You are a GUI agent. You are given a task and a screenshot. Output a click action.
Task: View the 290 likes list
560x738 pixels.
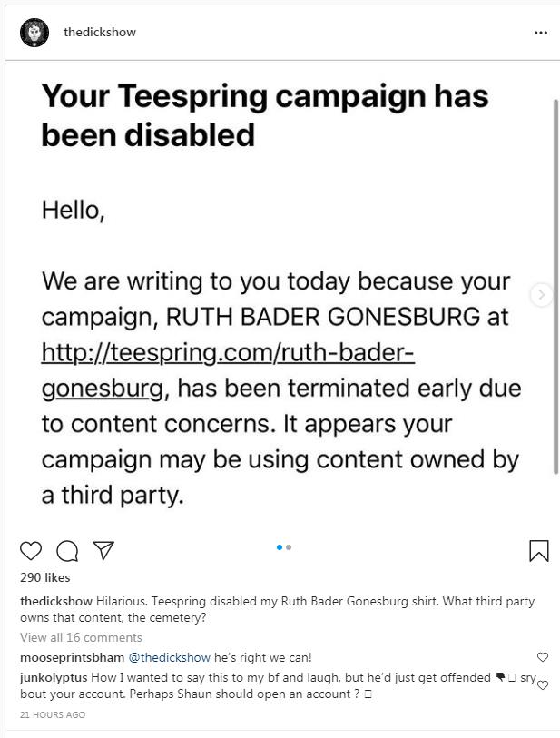click(x=44, y=577)
